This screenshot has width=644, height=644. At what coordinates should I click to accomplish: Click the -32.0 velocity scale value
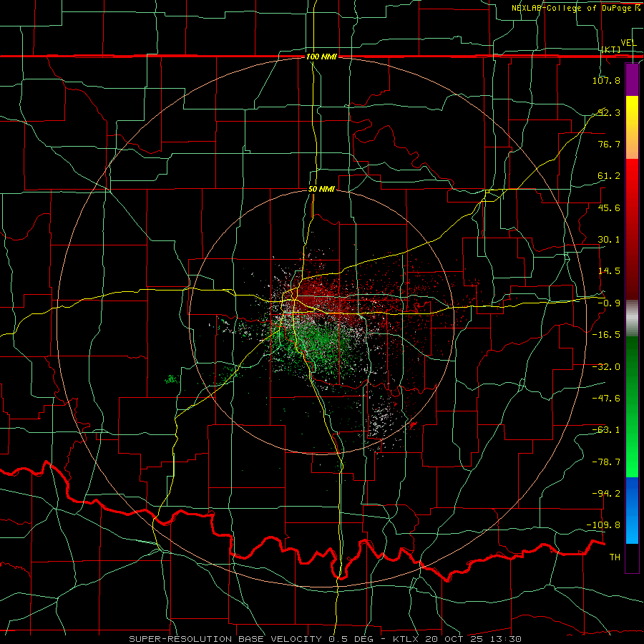606,367
